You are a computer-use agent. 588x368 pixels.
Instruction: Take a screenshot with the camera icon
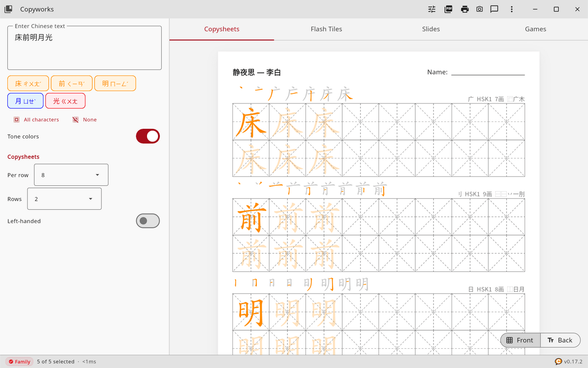click(x=480, y=9)
